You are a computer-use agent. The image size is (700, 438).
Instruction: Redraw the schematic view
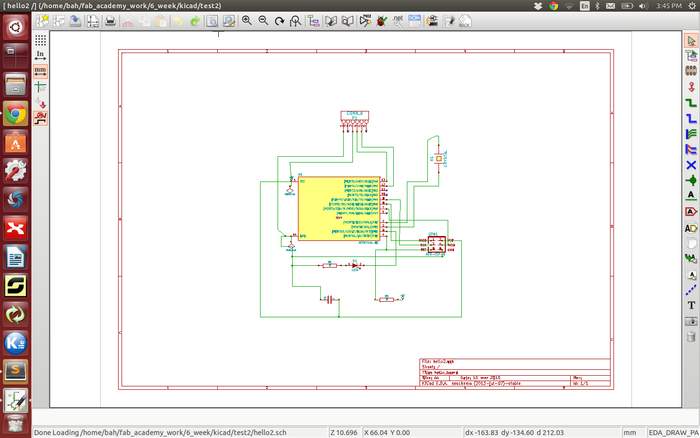[279, 21]
